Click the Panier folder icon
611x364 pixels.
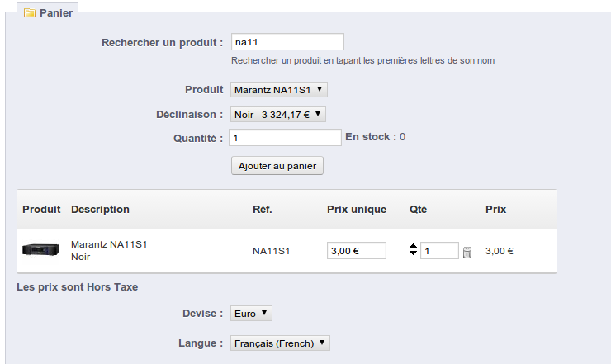tap(29, 13)
